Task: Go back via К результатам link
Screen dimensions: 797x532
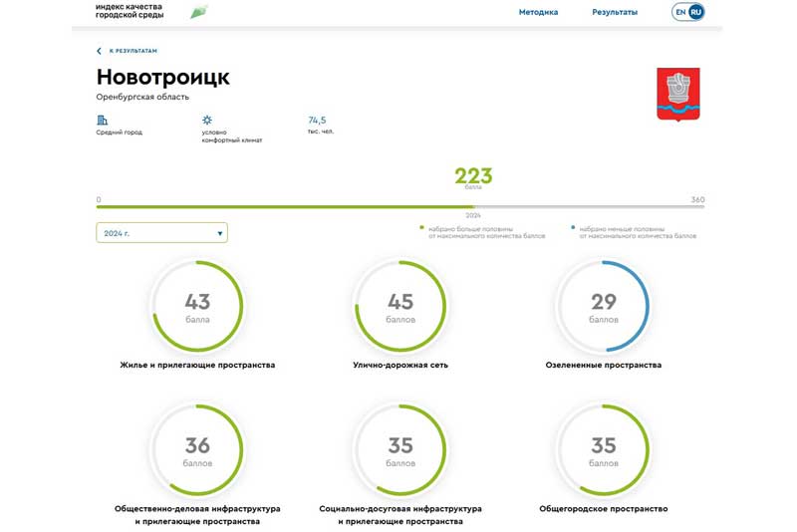Action: point(133,51)
